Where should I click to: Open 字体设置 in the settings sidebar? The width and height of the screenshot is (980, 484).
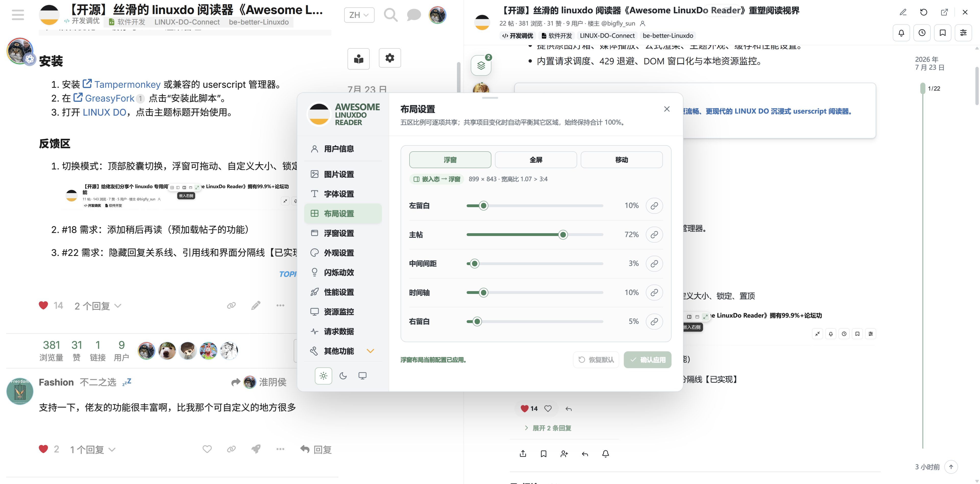tap(343, 194)
